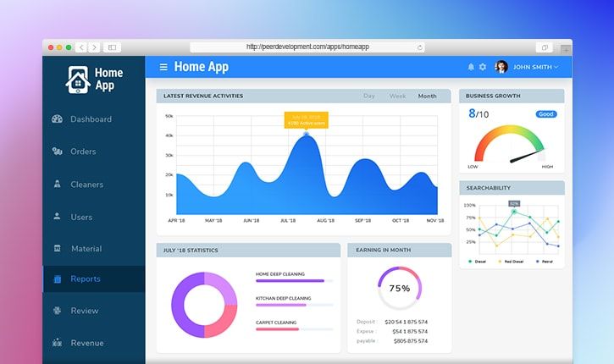
Task: Click the 75% earning progress ring
Action: 400,289
